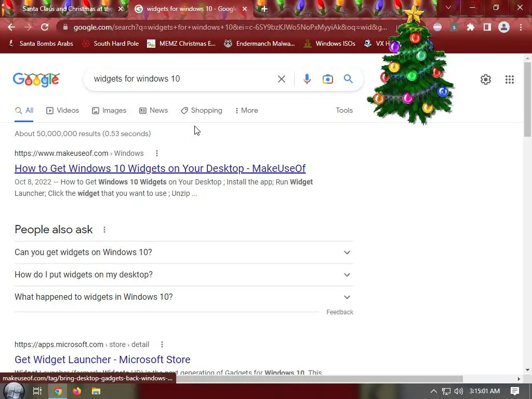Screen dimensions: 532x399
Task: Switch to Videos results
Action: click(x=63, y=111)
